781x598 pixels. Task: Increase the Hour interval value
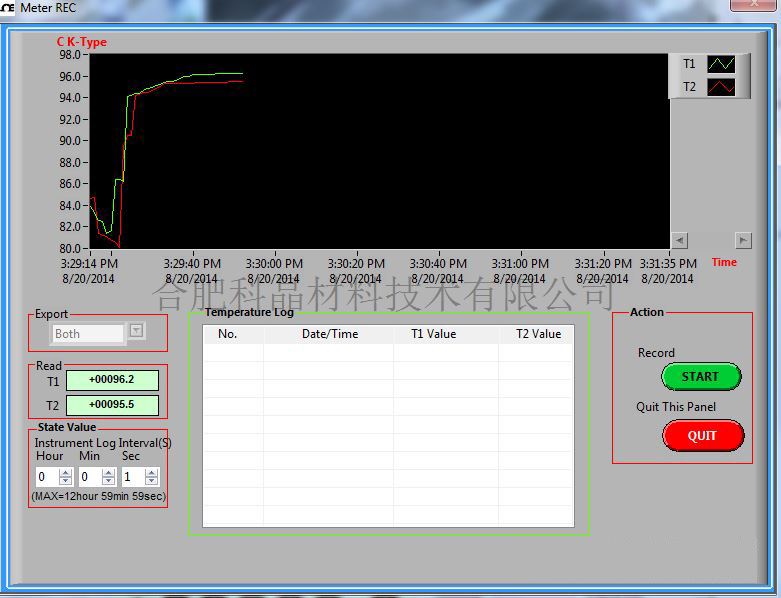(x=66, y=473)
